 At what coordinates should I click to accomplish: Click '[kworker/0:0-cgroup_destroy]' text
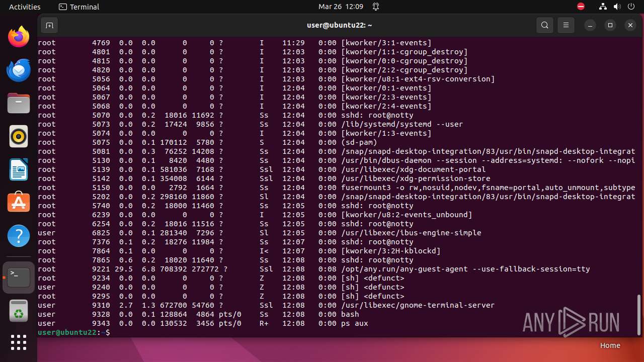(x=405, y=61)
